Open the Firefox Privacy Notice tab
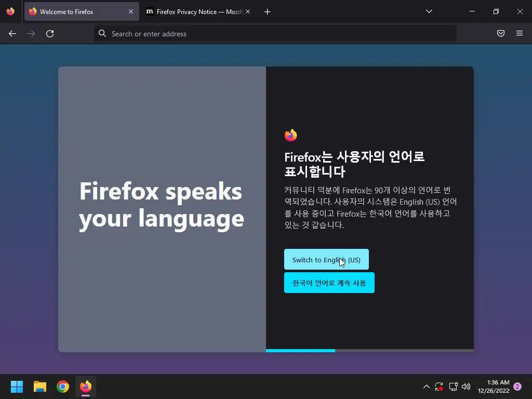This screenshot has width=532, height=399. coord(198,11)
